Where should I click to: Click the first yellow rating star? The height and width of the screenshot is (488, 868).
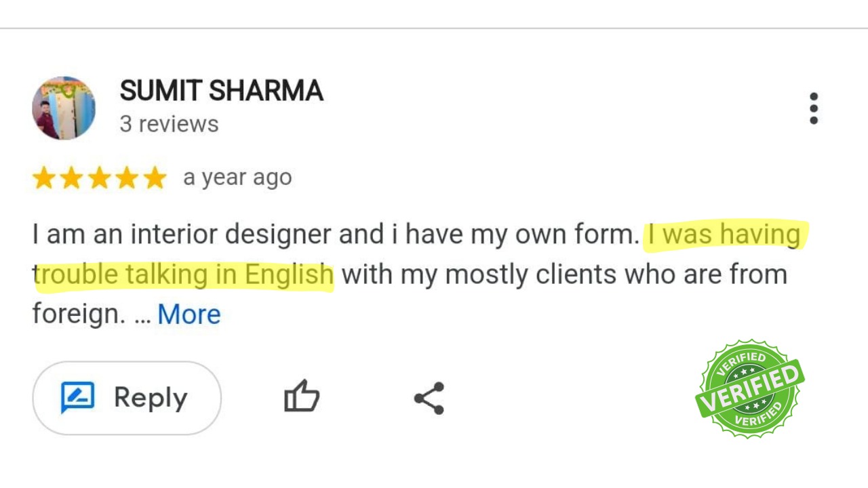44,178
